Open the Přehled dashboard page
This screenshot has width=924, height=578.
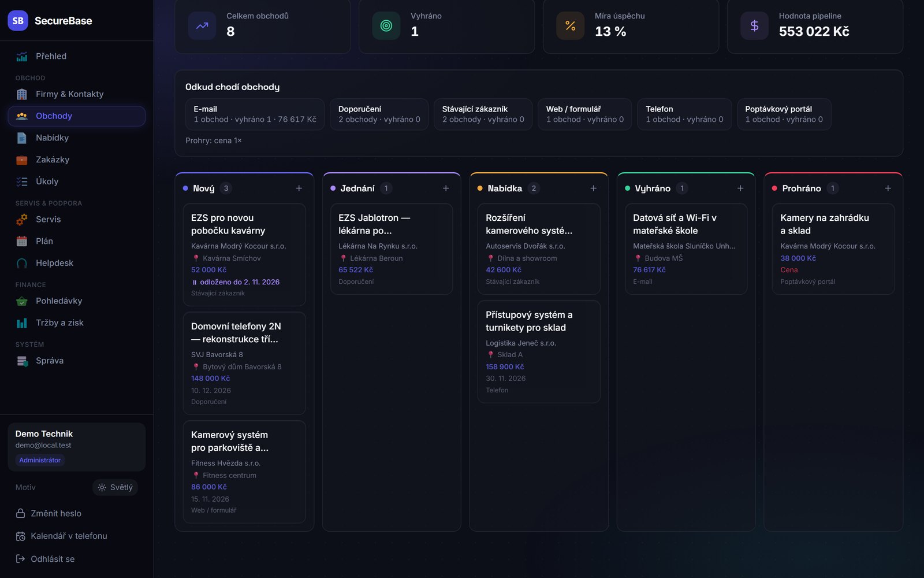[x=77, y=56]
